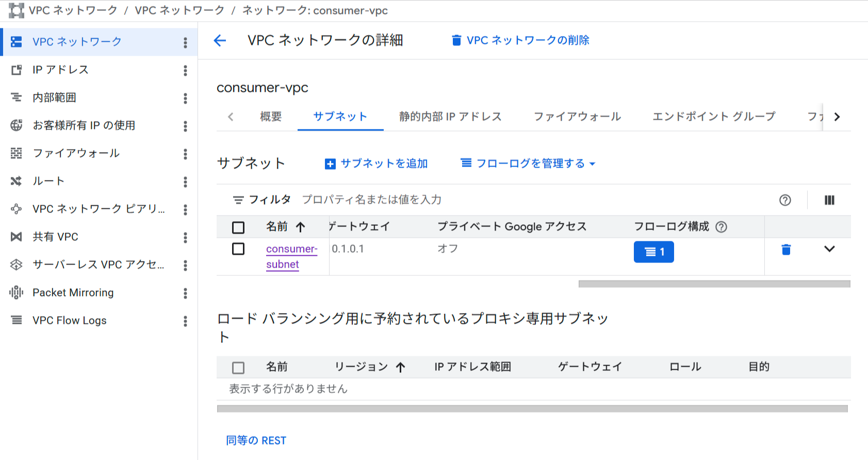Open more options for VPC Flow Logs item

coord(185,321)
